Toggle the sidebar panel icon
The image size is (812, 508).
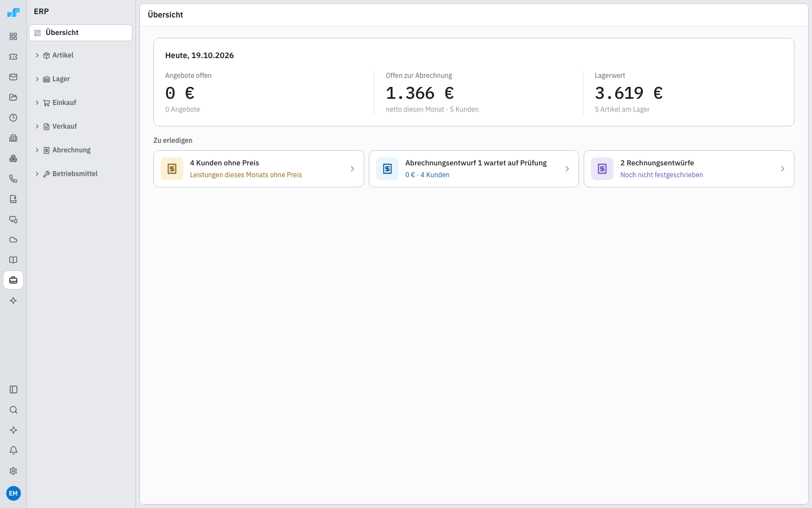tap(14, 389)
